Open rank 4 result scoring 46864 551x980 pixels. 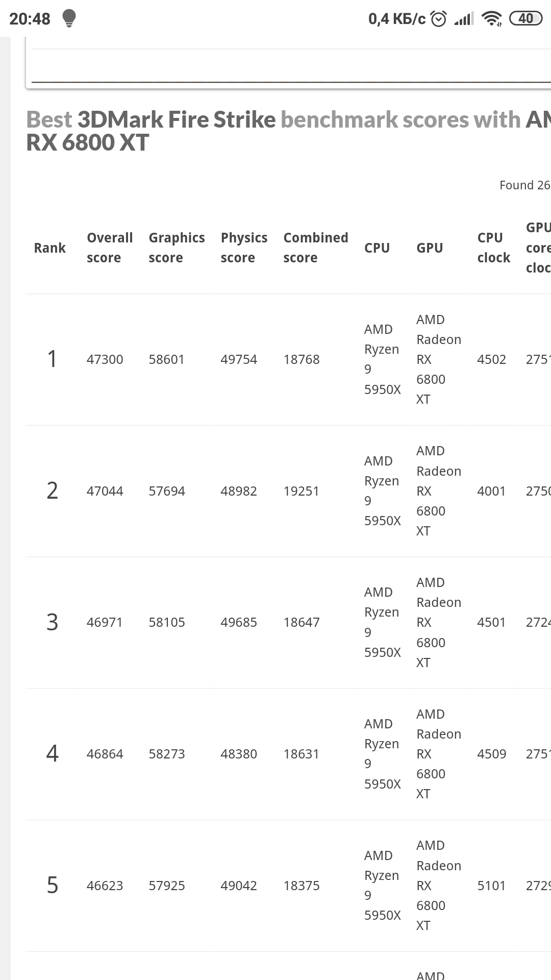click(105, 754)
